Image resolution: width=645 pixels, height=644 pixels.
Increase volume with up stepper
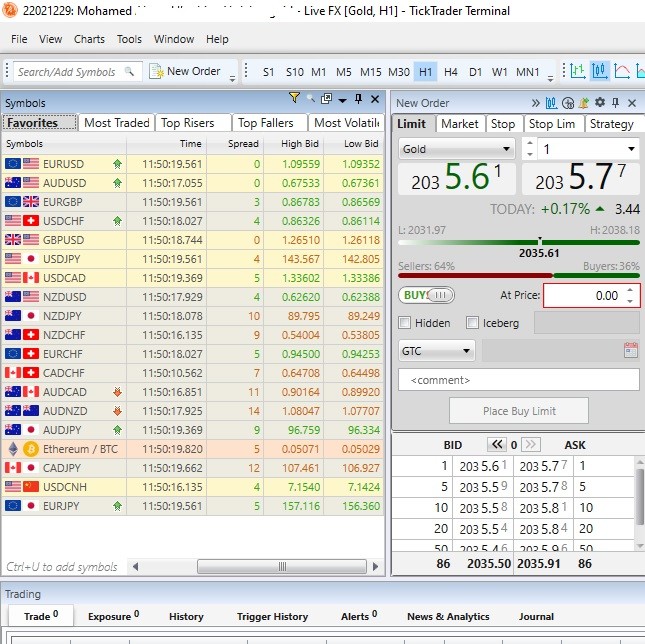click(530, 144)
